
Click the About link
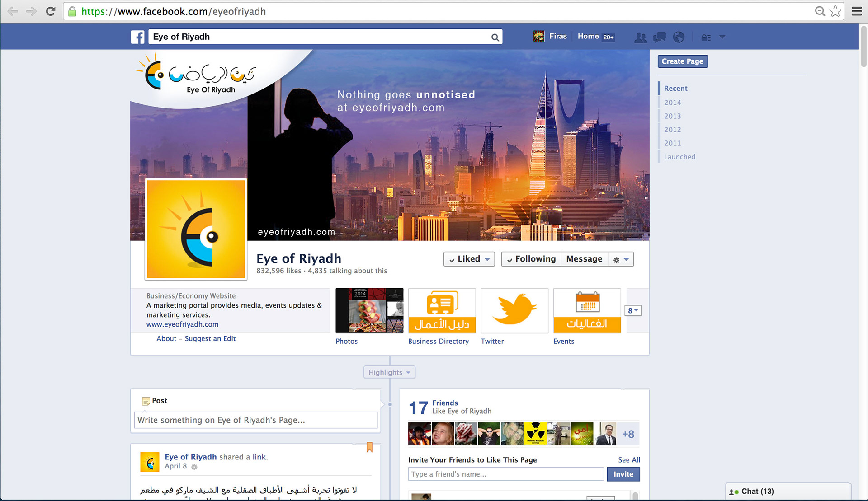click(166, 338)
